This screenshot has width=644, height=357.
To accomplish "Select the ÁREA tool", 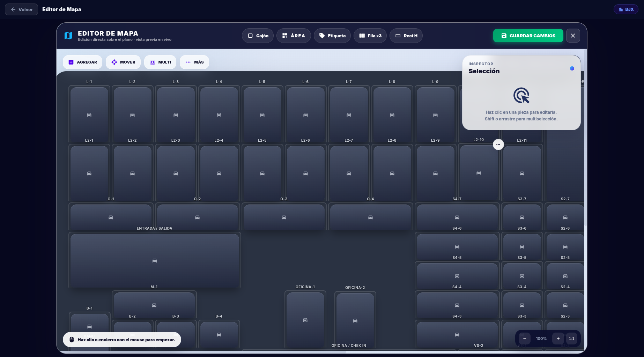I will (293, 36).
